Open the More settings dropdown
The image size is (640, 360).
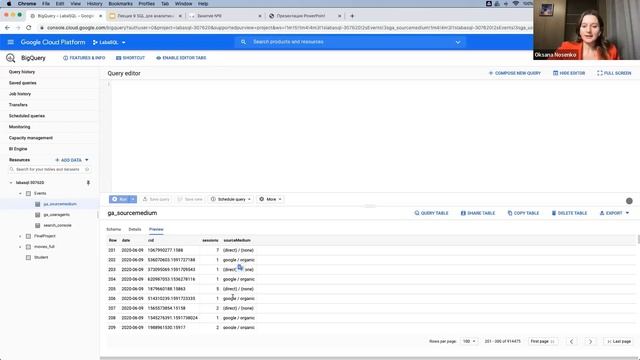[x=270, y=199]
